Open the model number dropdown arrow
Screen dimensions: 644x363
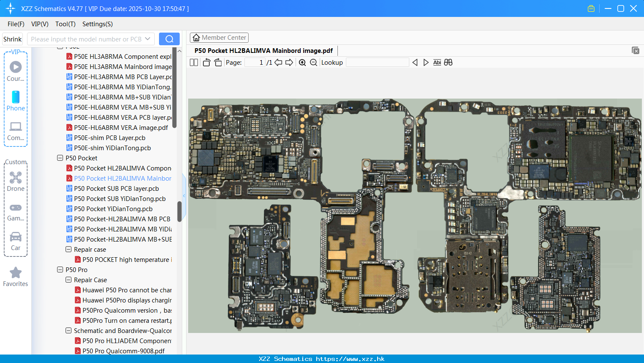148,39
